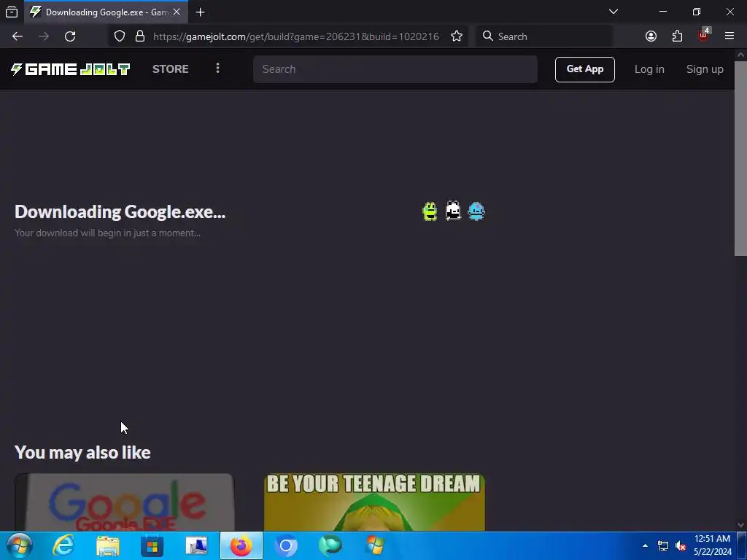Open the monitor window taskbar icon
The height and width of the screenshot is (560, 747).
(196, 545)
